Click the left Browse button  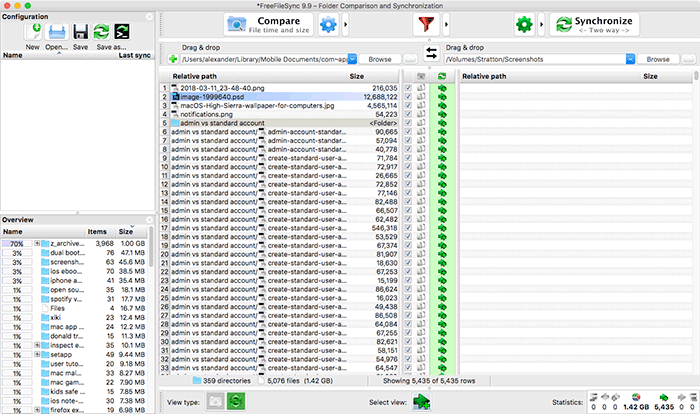click(380, 59)
